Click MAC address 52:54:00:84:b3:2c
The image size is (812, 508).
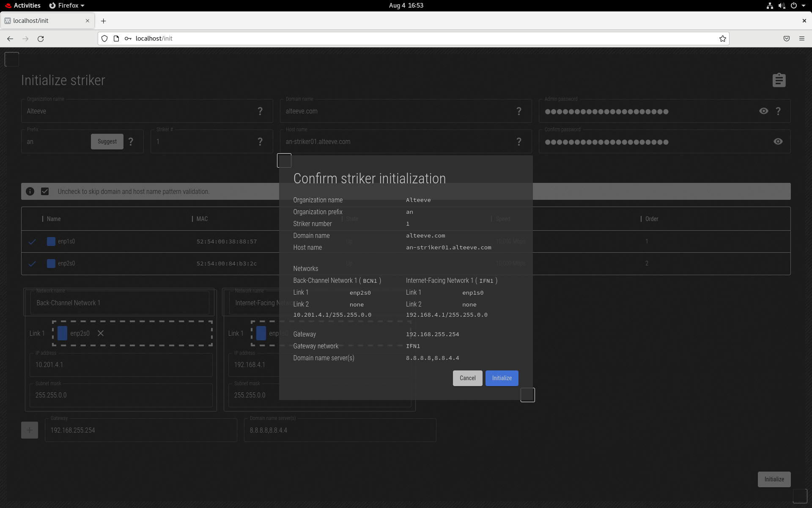point(227,263)
